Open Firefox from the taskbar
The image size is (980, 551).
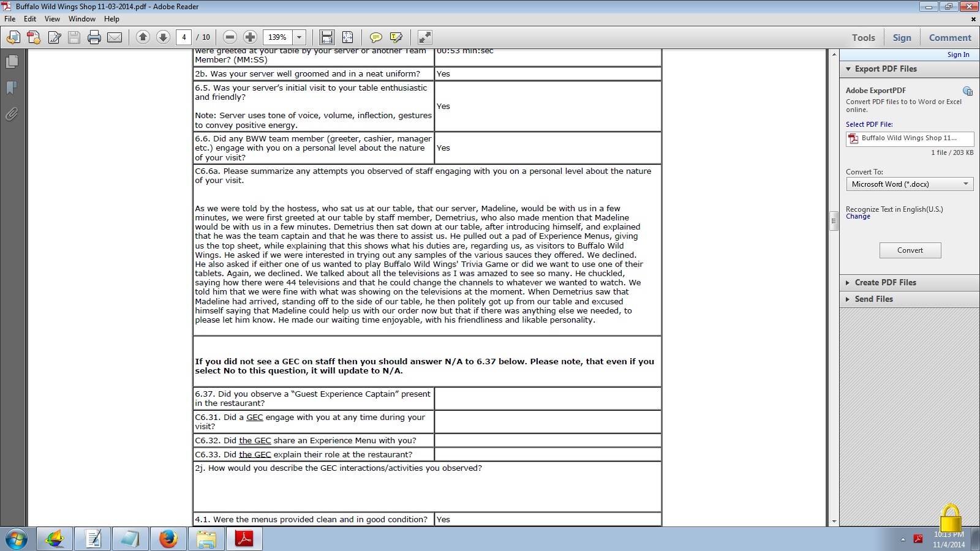(168, 539)
